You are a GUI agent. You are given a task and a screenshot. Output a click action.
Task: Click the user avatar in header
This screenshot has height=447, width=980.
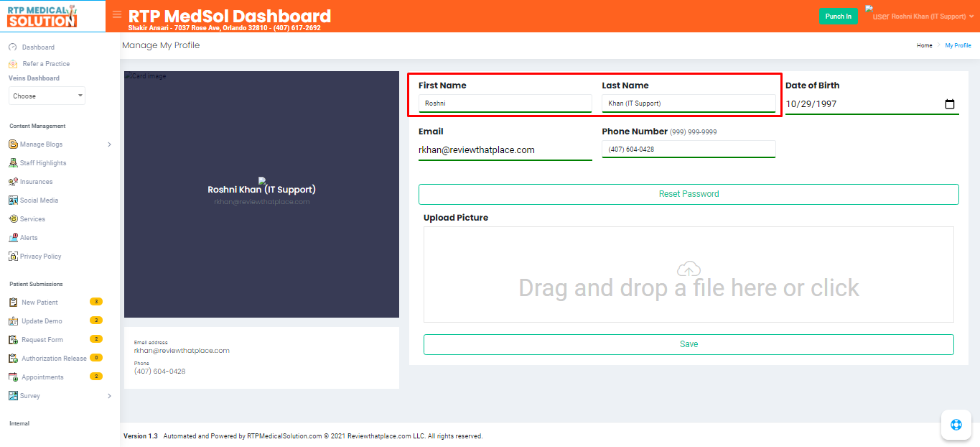click(x=877, y=14)
